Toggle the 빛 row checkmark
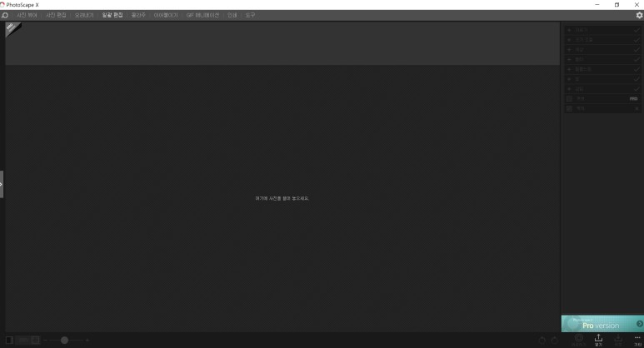The width and height of the screenshot is (644, 348). [637, 79]
